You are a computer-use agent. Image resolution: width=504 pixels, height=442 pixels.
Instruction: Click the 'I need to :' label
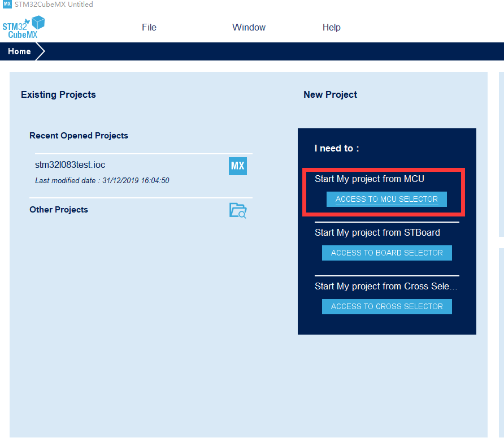click(337, 148)
